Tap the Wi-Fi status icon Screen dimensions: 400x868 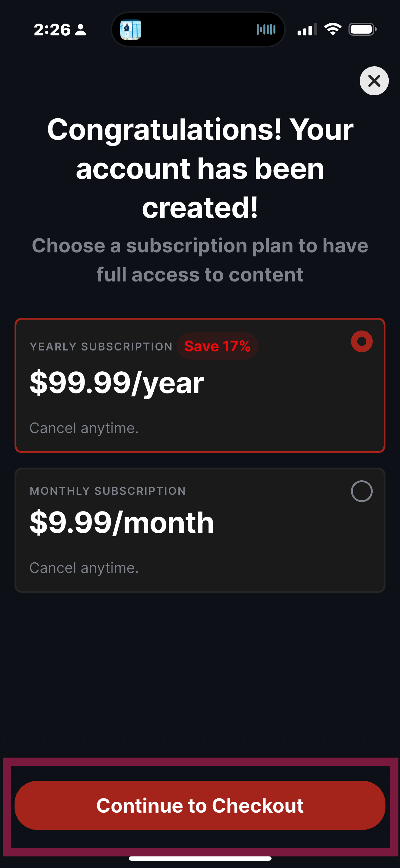[x=332, y=29]
